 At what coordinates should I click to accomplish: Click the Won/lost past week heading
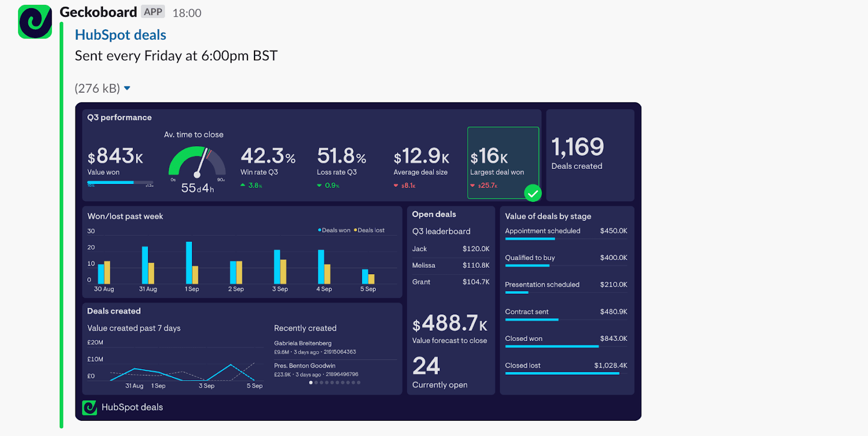click(125, 216)
